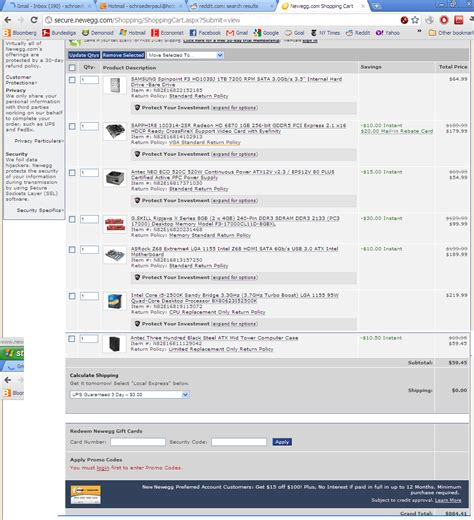Click the Antec power supply thumbnail
The width and height of the screenshot is (474, 520).
115,178
